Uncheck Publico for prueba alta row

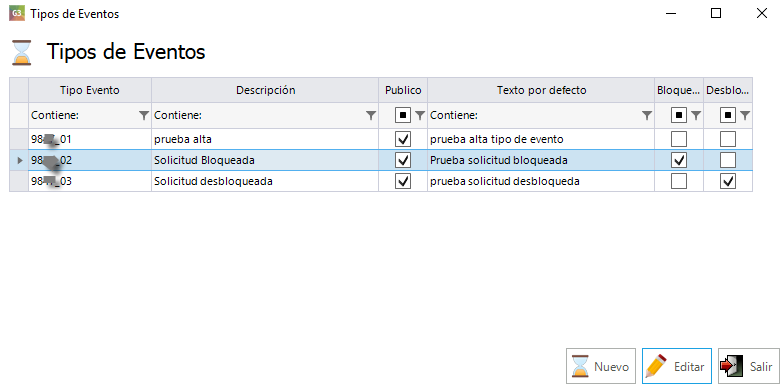coord(403,139)
